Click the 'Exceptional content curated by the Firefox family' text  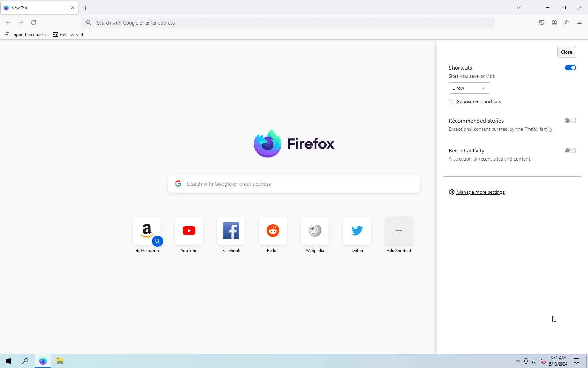pyautogui.click(x=500, y=129)
